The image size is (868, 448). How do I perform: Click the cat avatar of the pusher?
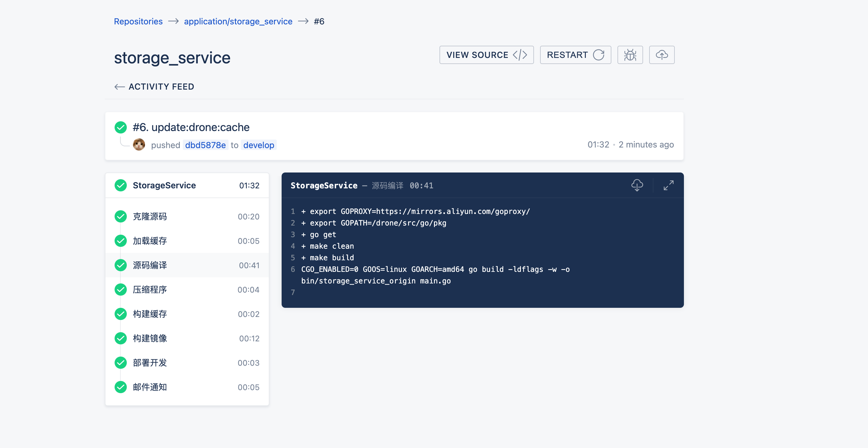[x=139, y=145]
